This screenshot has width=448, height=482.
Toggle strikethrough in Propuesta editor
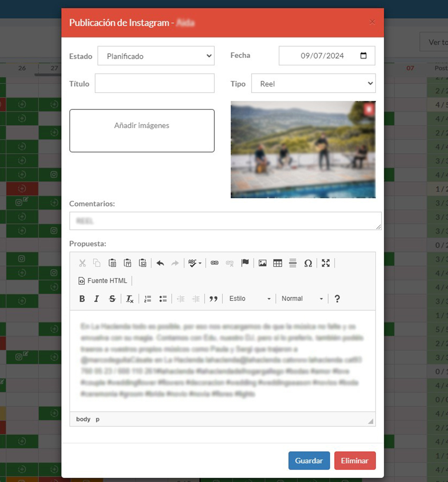point(112,299)
